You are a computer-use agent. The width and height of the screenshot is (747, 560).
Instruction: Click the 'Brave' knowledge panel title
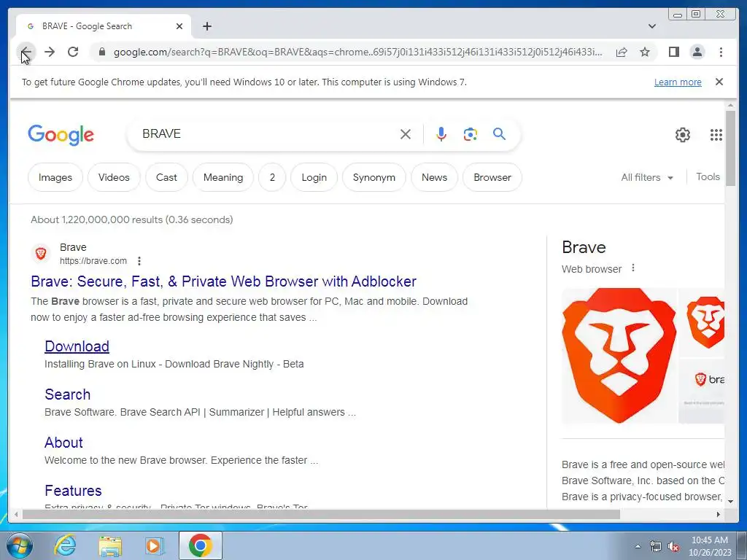point(584,247)
